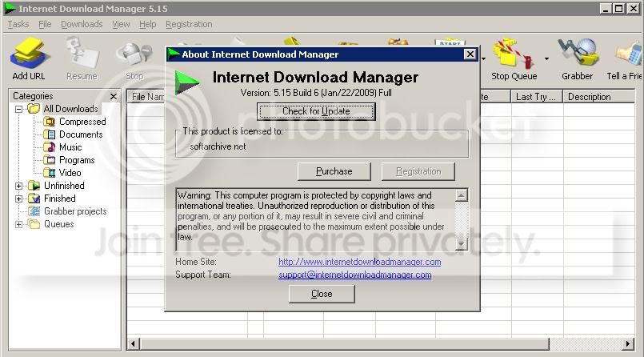644x357 pixels.
Task: Click the Description column header
Action: click(599, 97)
